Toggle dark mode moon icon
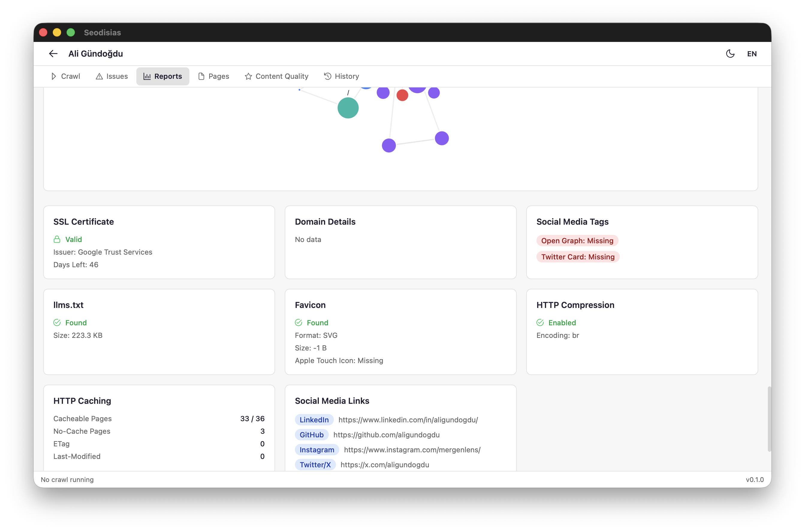Image resolution: width=805 pixels, height=532 pixels. (x=730, y=54)
